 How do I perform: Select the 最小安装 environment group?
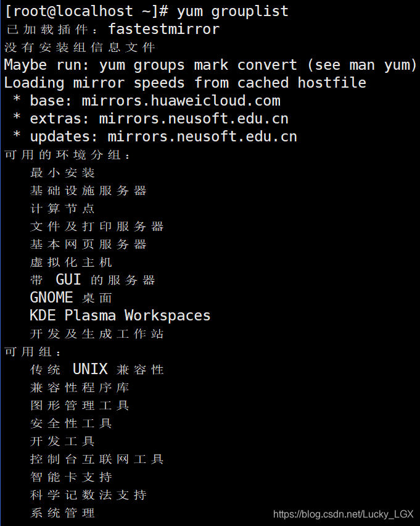click(x=62, y=173)
